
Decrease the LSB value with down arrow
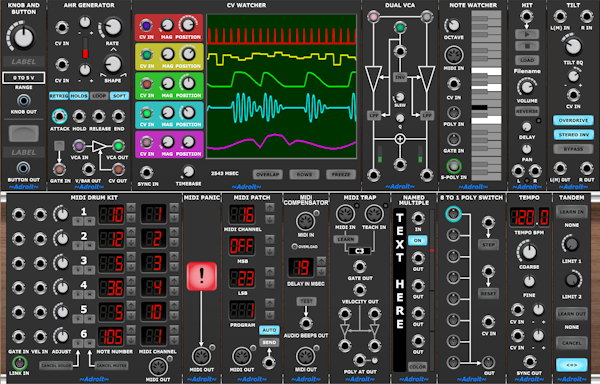tap(270, 283)
